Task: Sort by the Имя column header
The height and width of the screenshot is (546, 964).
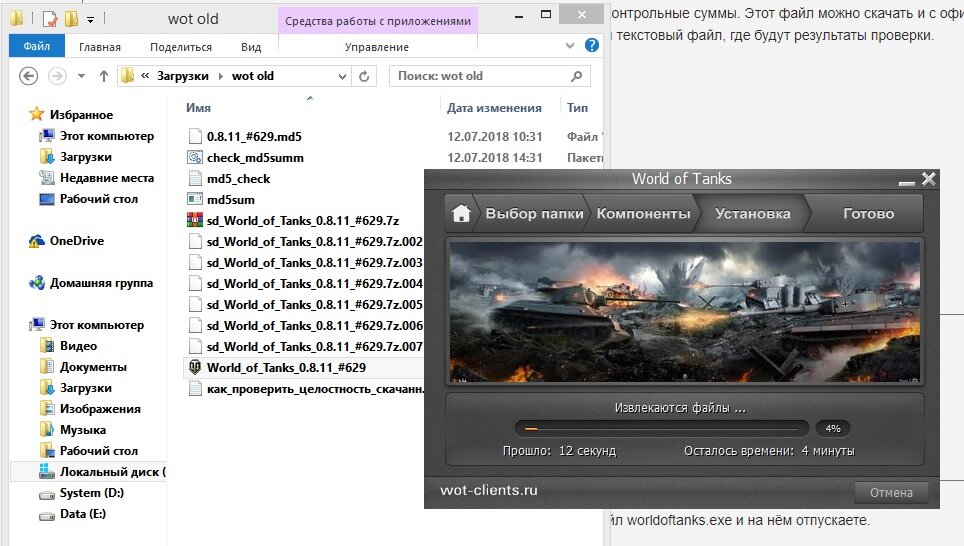Action: coord(199,108)
